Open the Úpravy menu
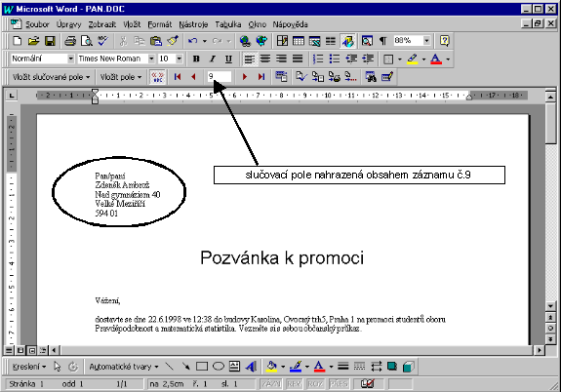 pyautogui.click(x=68, y=24)
